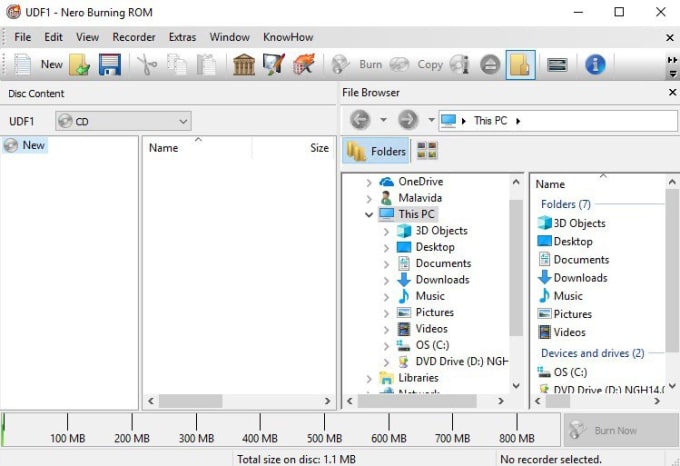Select Videos in the folder tree
The width and height of the screenshot is (680, 466).
432,329
